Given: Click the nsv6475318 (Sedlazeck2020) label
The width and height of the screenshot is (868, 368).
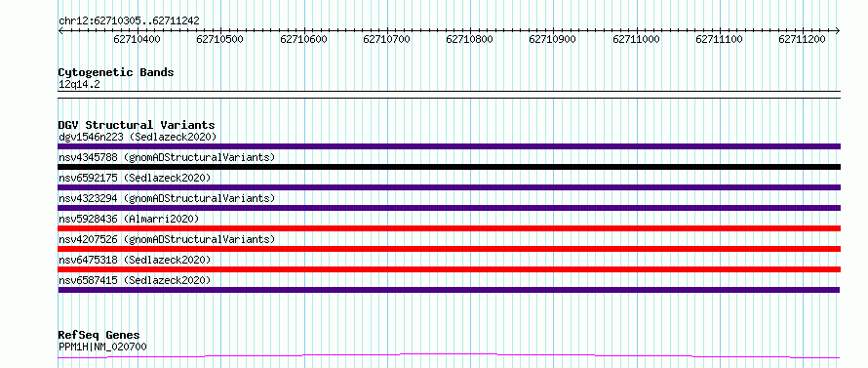Looking at the screenshot, I should tap(135, 260).
